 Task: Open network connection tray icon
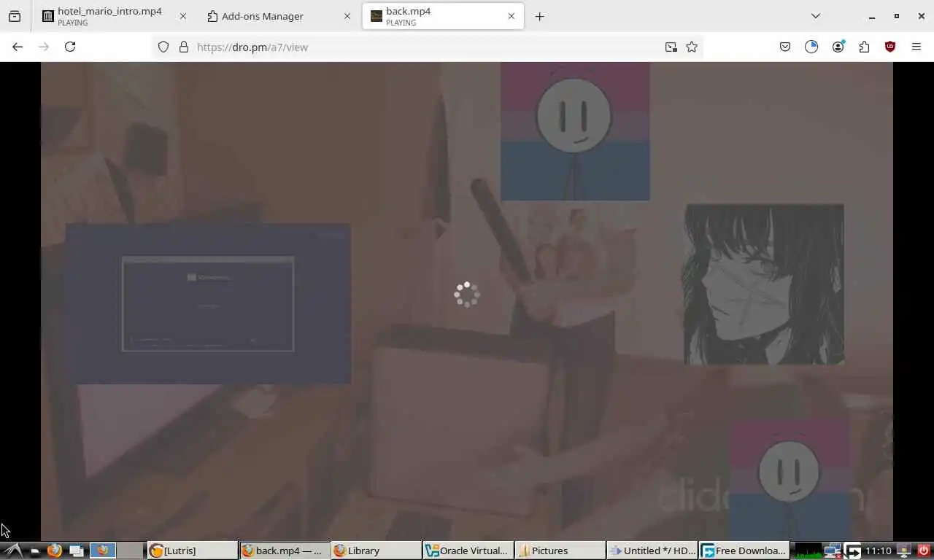click(833, 551)
